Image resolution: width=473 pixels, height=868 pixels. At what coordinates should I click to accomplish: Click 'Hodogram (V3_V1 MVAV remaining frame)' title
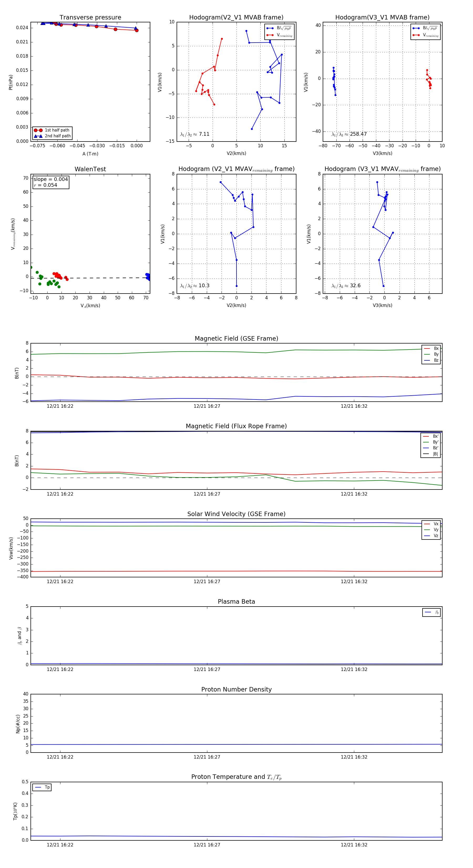pos(382,169)
